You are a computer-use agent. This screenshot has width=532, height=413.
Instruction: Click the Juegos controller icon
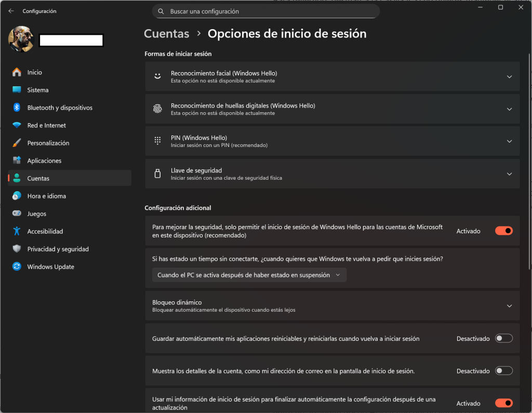pyautogui.click(x=17, y=214)
